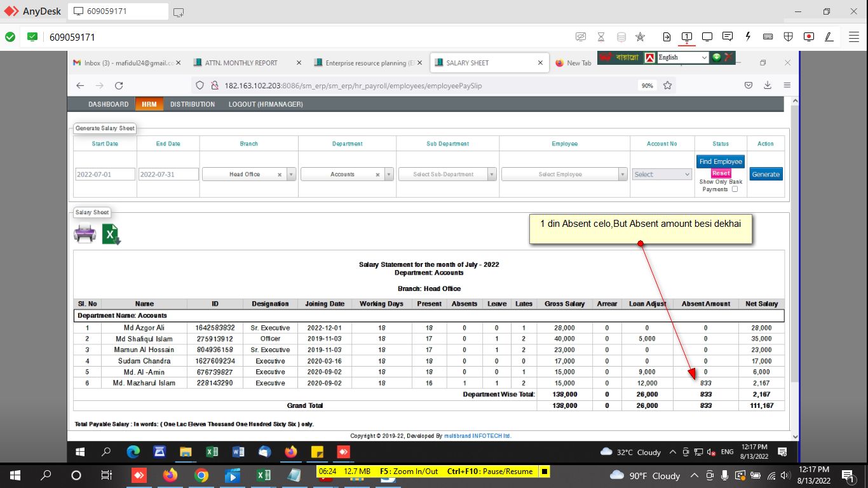868x488 pixels.
Task: Choose language in Bijoy English dropdown
Action: point(682,57)
